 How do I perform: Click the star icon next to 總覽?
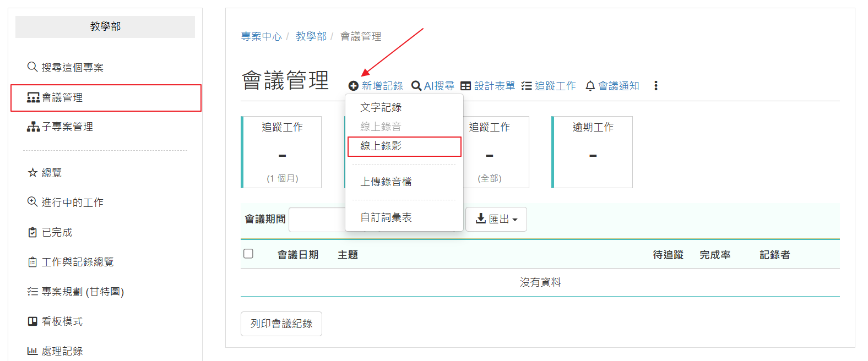tap(32, 173)
